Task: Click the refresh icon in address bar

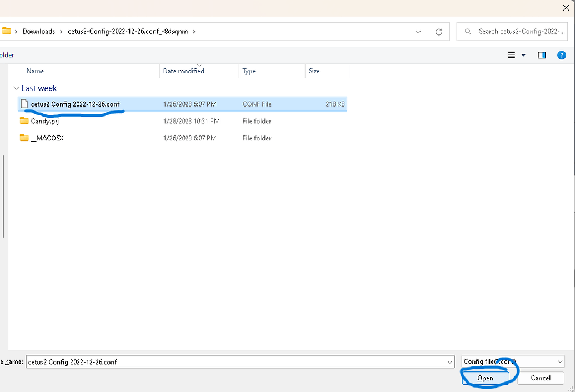Action: [x=438, y=32]
